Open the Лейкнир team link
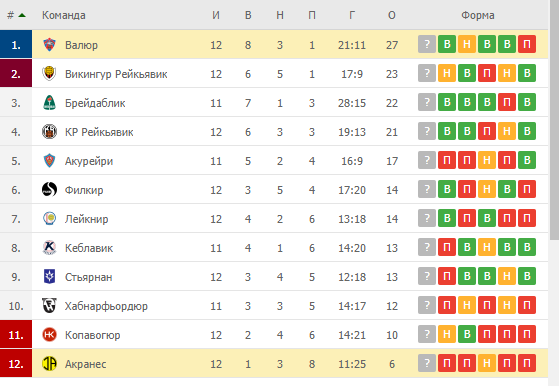 tap(86, 219)
